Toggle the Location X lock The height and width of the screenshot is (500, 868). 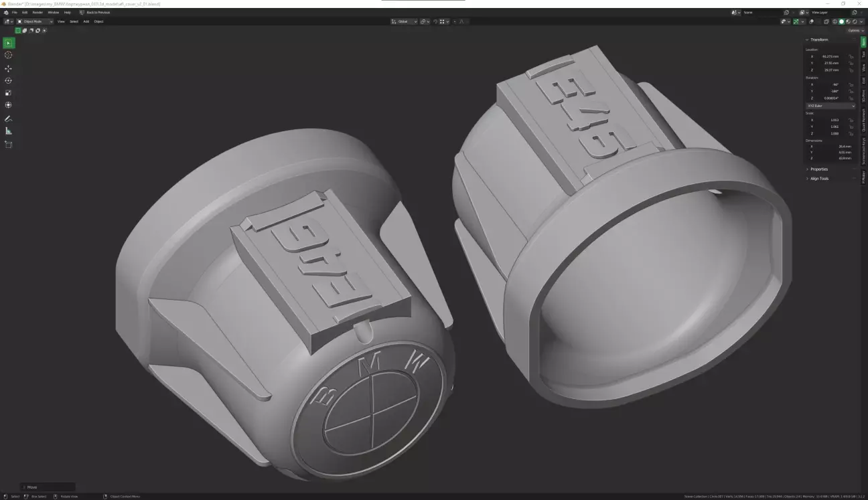pyautogui.click(x=851, y=56)
